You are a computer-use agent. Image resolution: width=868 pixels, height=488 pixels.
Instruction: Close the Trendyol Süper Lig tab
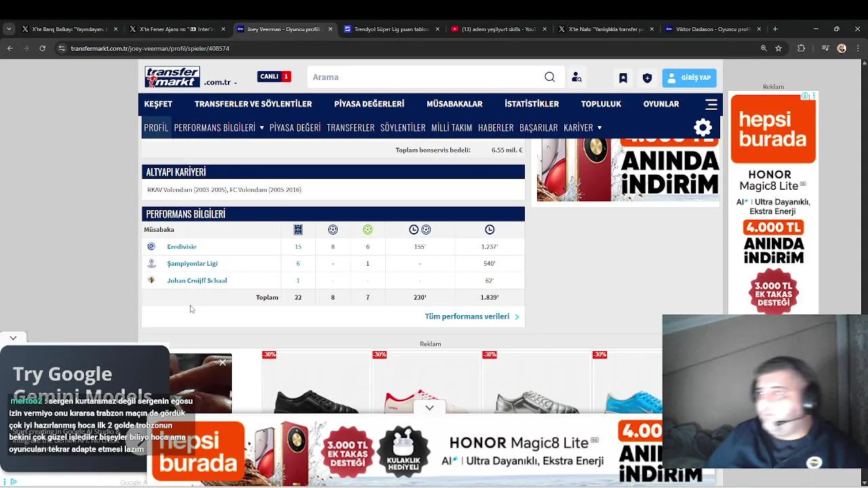[437, 29]
